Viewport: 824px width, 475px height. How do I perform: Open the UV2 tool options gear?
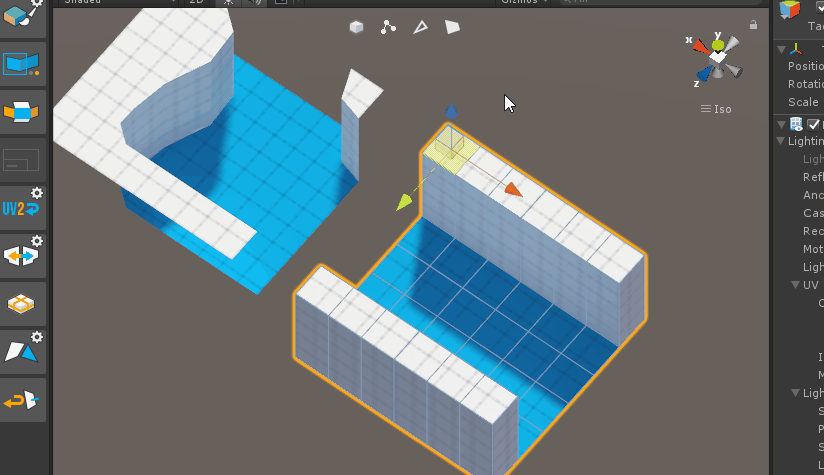click(37, 193)
